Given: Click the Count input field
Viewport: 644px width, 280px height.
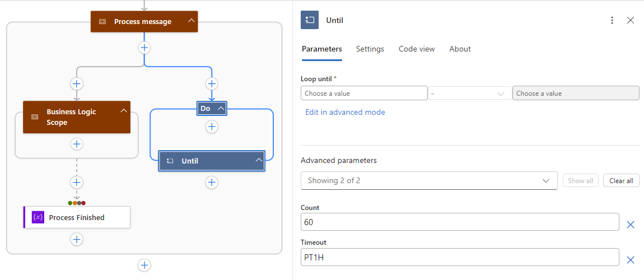Looking at the screenshot, I should click(460, 222).
